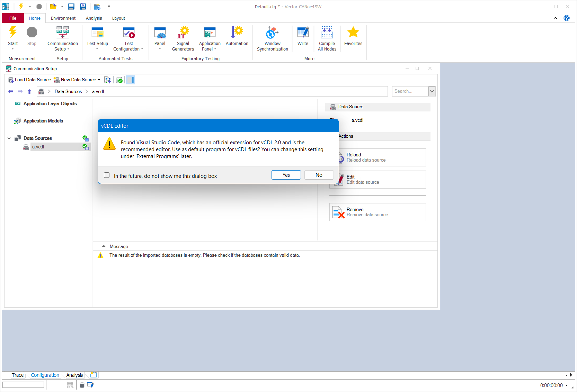Click the quick-access lightning start icon in the title bar
Image resolution: width=577 pixels, height=392 pixels.
tap(21, 6)
